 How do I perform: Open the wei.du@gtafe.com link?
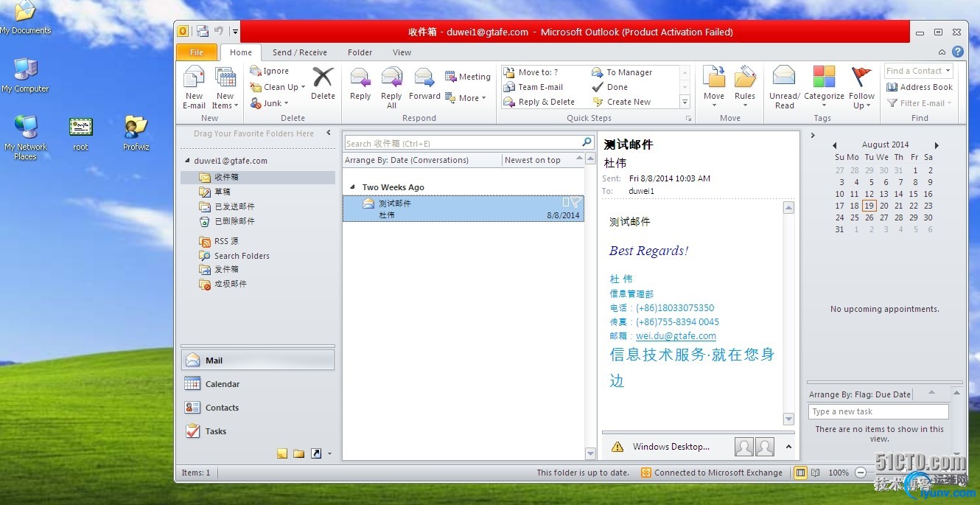pyautogui.click(x=676, y=336)
